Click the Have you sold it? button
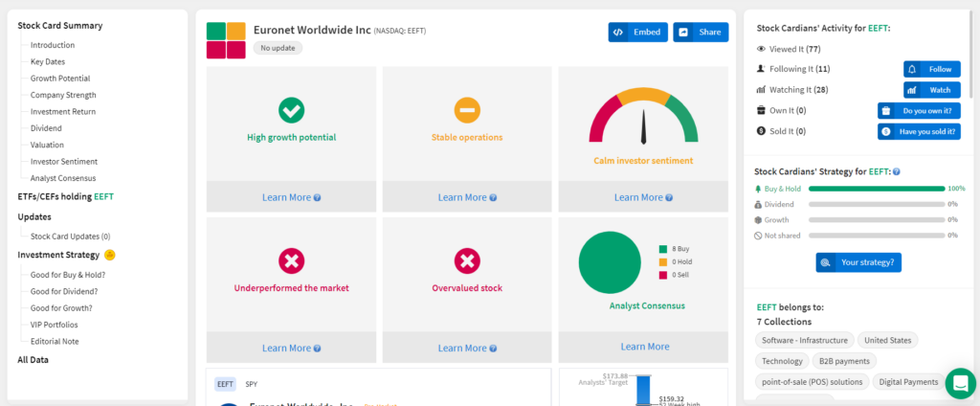980x406 pixels. click(x=919, y=131)
